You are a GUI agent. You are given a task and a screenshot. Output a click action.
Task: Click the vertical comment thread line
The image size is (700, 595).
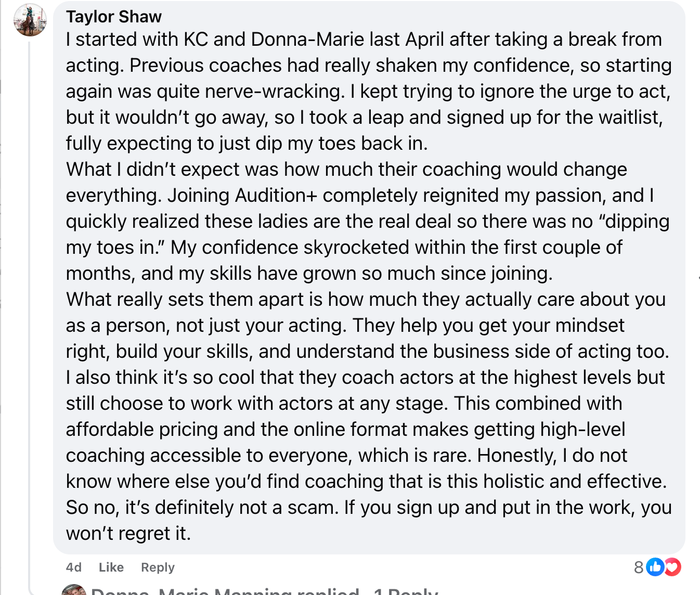[x=29, y=312]
